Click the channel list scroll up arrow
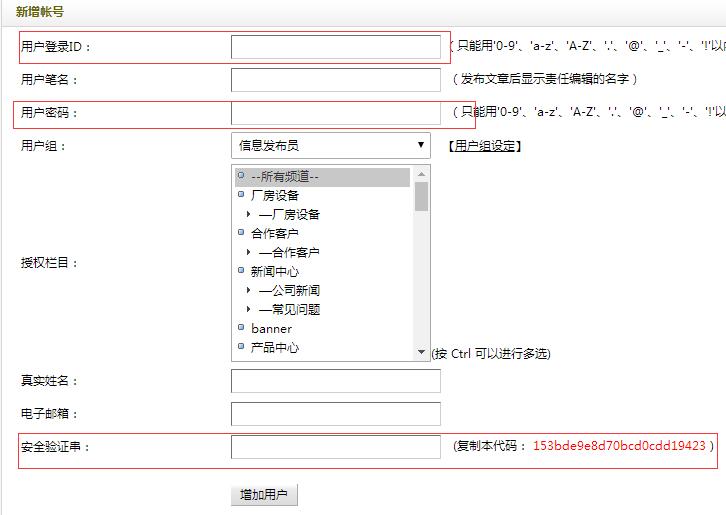The width and height of the screenshot is (726, 515). 421,174
